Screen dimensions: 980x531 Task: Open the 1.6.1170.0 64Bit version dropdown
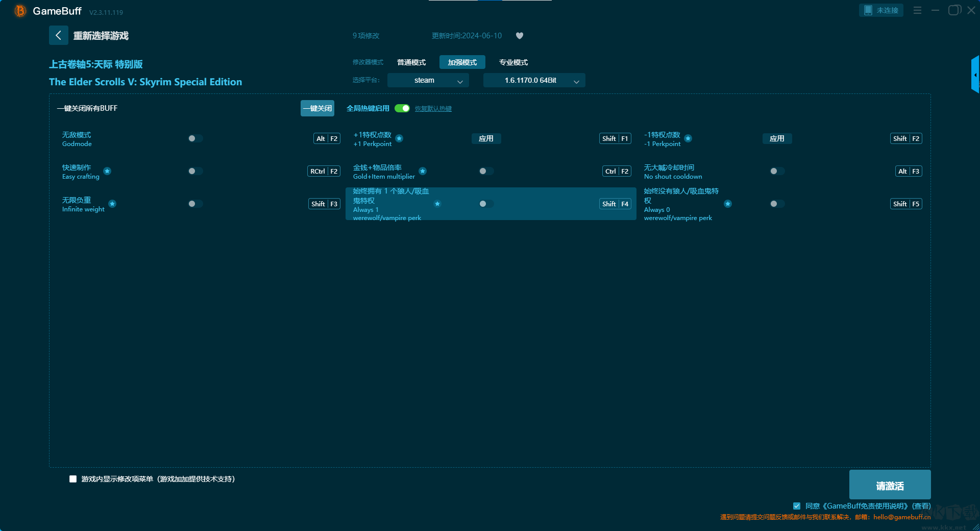[534, 80]
